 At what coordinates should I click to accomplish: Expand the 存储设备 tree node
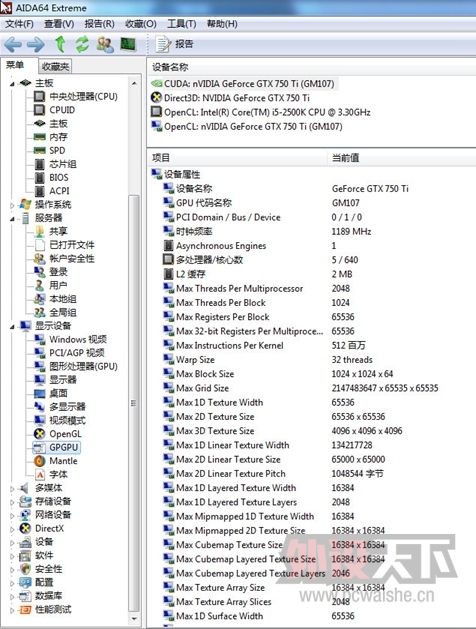pos(12,502)
